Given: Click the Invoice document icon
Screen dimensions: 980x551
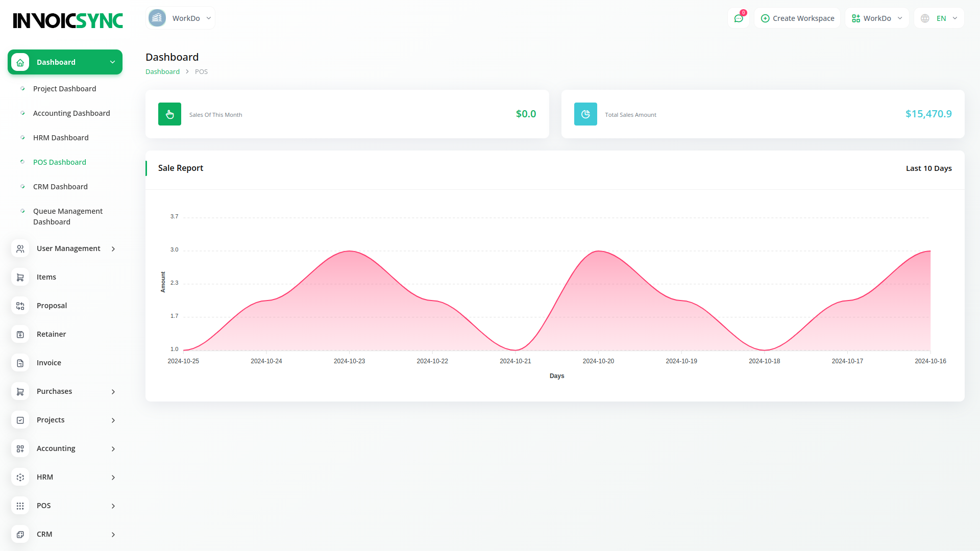Looking at the screenshot, I should (x=20, y=363).
